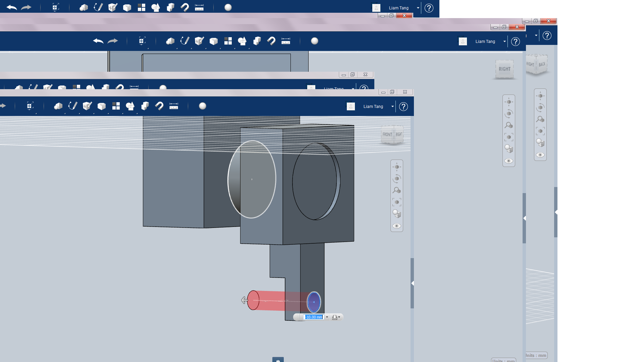Viewport: 644px width, 362px height.
Task: Open extrude operation type dropdown
Action: (x=336, y=317)
